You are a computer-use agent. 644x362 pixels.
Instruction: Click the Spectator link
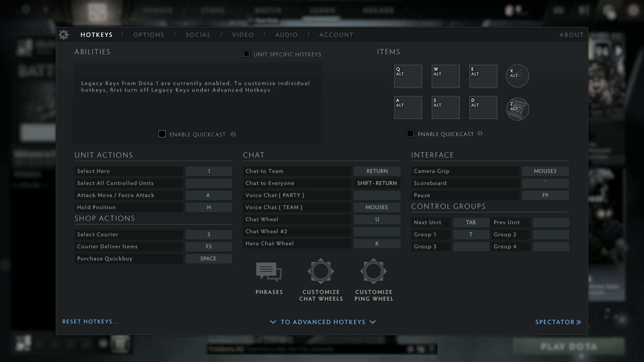pyautogui.click(x=558, y=322)
